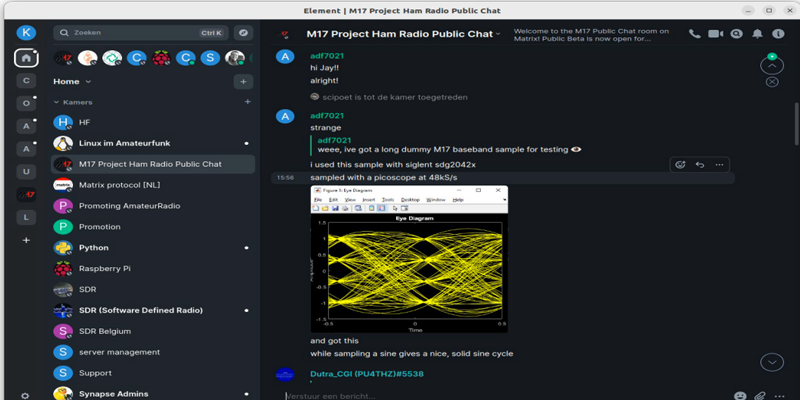Select the U space icon
The width and height of the screenshot is (800, 400).
[x=26, y=172]
